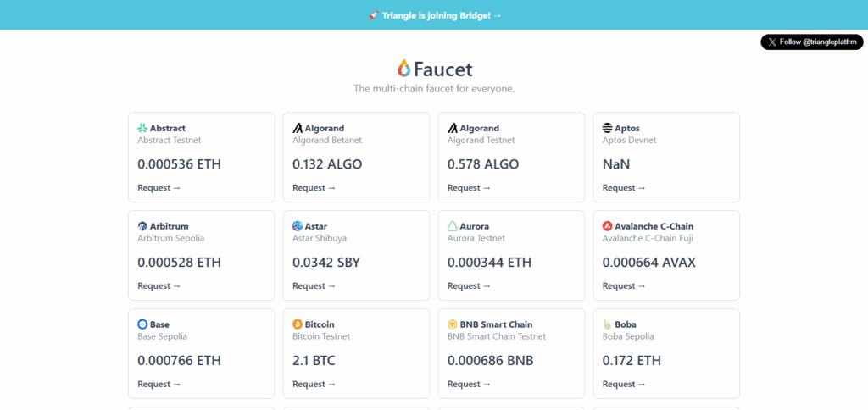Click the Aptos Devnet network label
Viewport: 868px width, 410px height.
(x=630, y=140)
